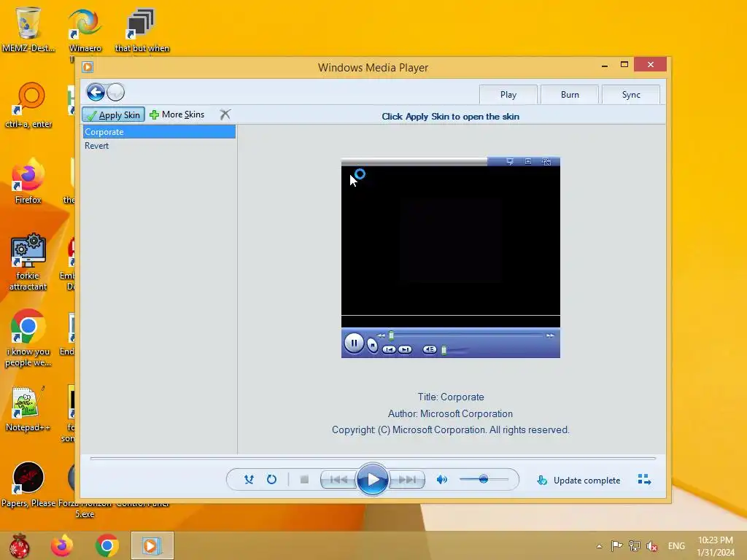
Task: Open MEMZ-Dest Recycle Bin desktop icon
Action: click(x=28, y=28)
